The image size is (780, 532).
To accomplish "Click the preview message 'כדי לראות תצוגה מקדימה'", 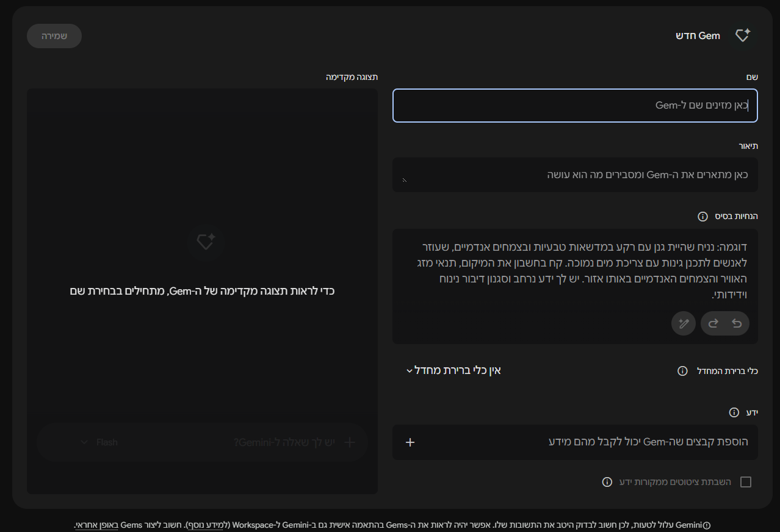I will click(x=202, y=291).
